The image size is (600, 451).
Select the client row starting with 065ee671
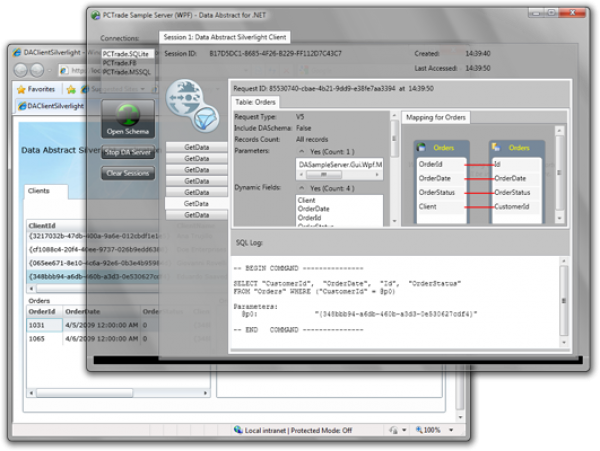pyautogui.click(x=94, y=263)
